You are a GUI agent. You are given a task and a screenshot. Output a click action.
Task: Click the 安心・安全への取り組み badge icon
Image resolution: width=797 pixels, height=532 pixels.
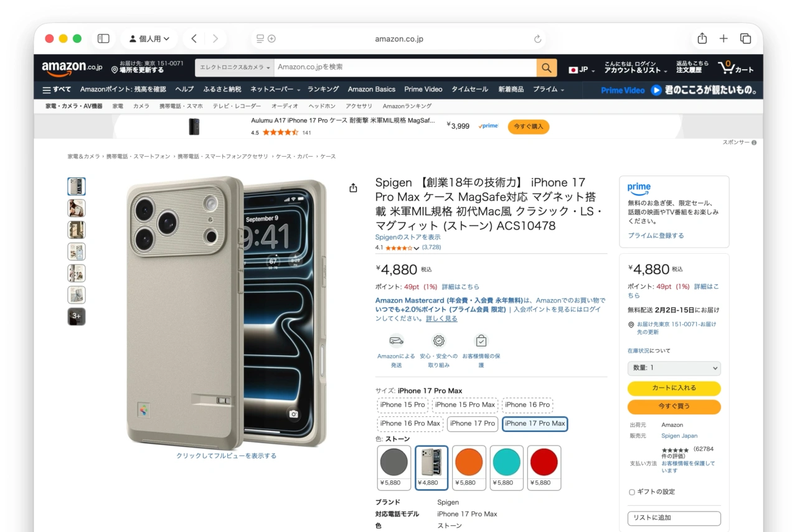tap(438, 340)
